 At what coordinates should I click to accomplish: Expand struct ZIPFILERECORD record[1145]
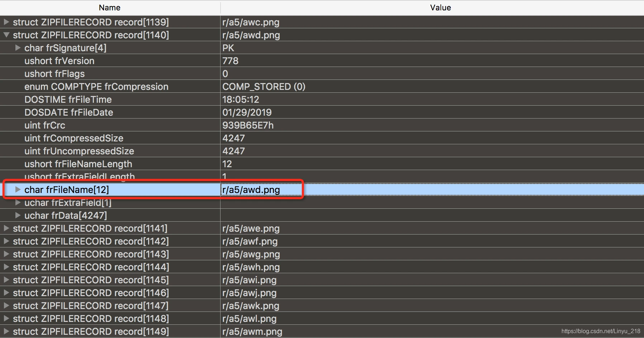click(x=6, y=280)
